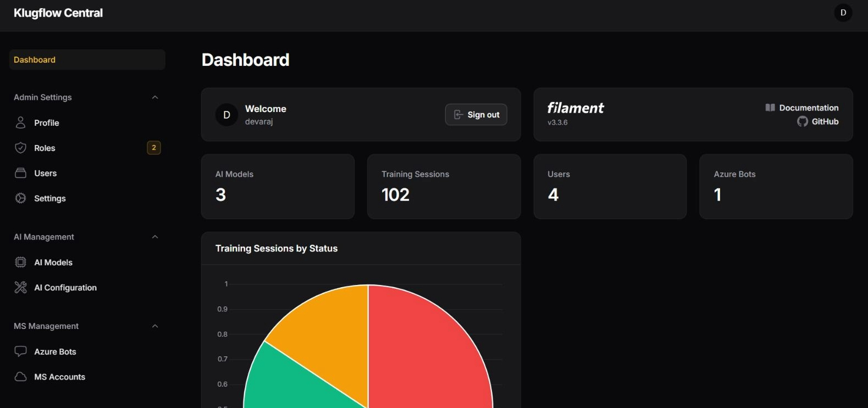The width and height of the screenshot is (868, 408).
Task: Click the sign out arrow icon
Action: [458, 114]
